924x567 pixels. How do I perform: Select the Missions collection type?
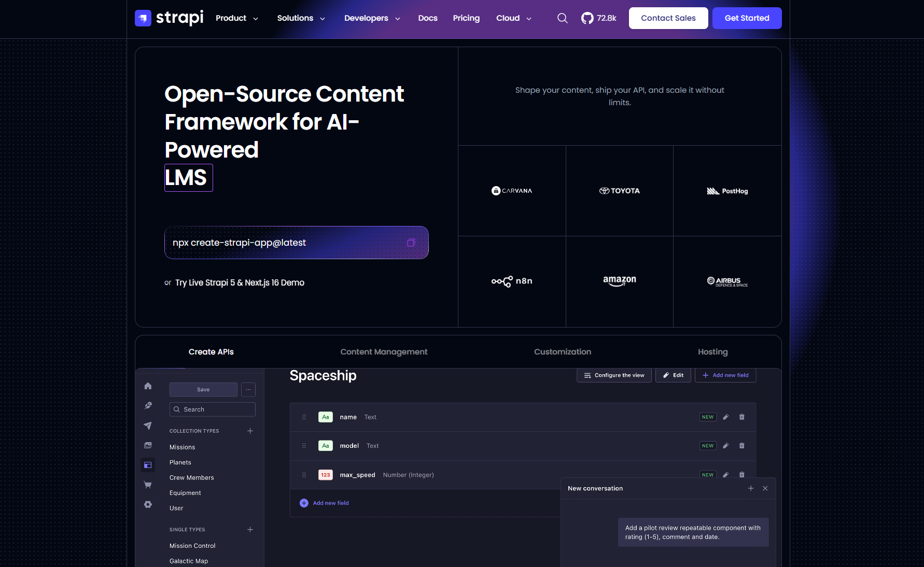[x=183, y=447]
